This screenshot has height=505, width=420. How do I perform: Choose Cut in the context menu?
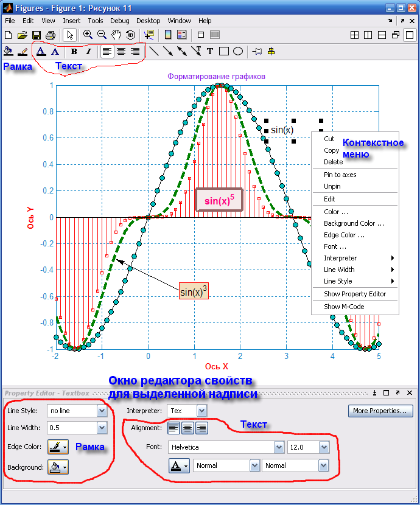[355, 139]
